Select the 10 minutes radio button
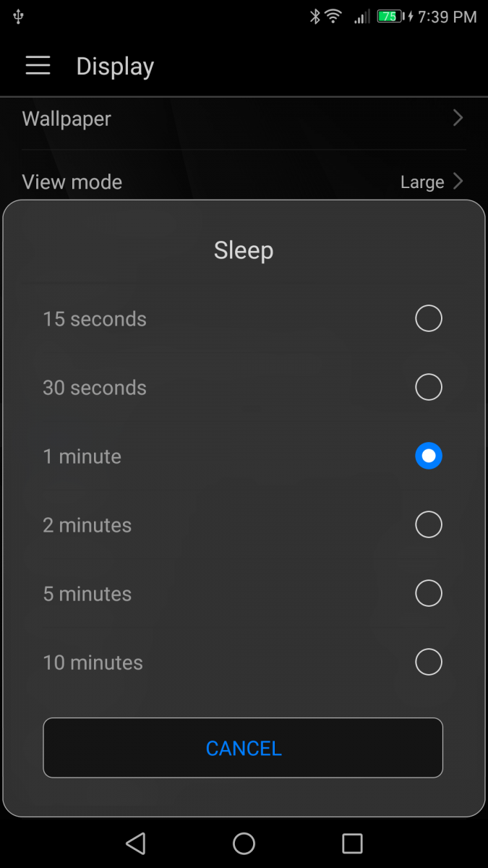The width and height of the screenshot is (488, 868). coord(429,662)
